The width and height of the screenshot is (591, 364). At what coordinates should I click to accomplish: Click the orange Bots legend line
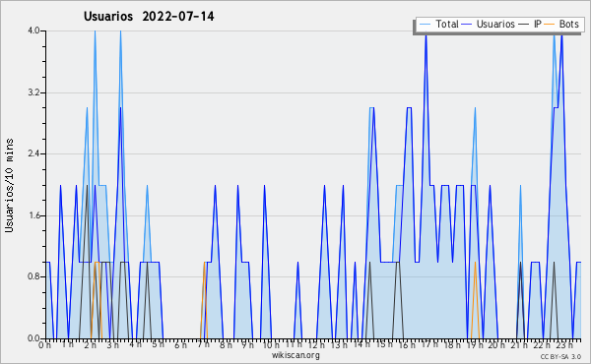pyautogui.click(x=550, y=24)
